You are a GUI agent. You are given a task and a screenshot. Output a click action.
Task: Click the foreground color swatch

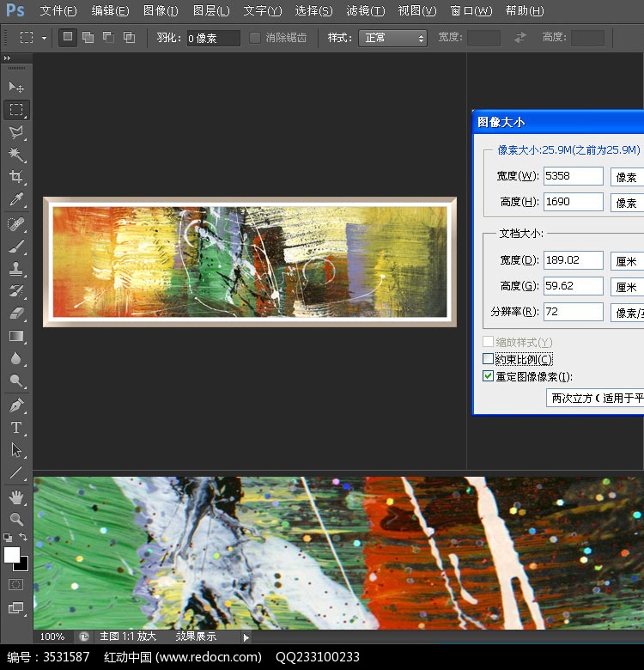click(x=12, y=555)
